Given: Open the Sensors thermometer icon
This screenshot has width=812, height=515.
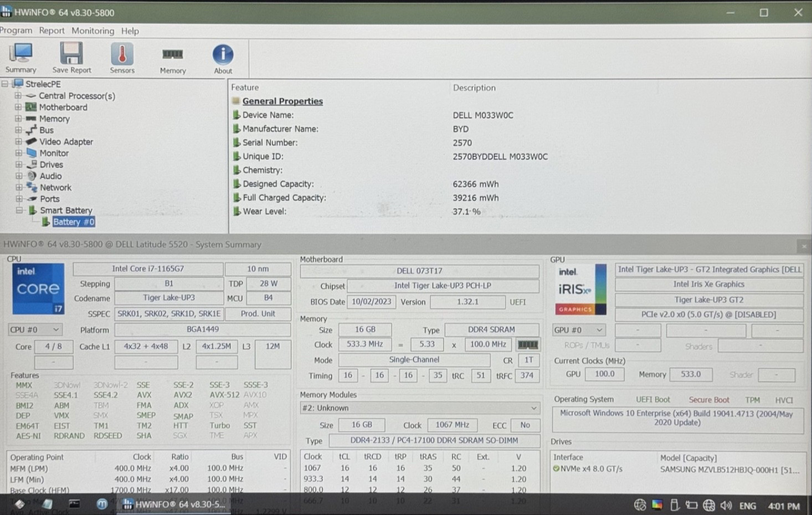Looking at the screenshot, I should (122, 58).
